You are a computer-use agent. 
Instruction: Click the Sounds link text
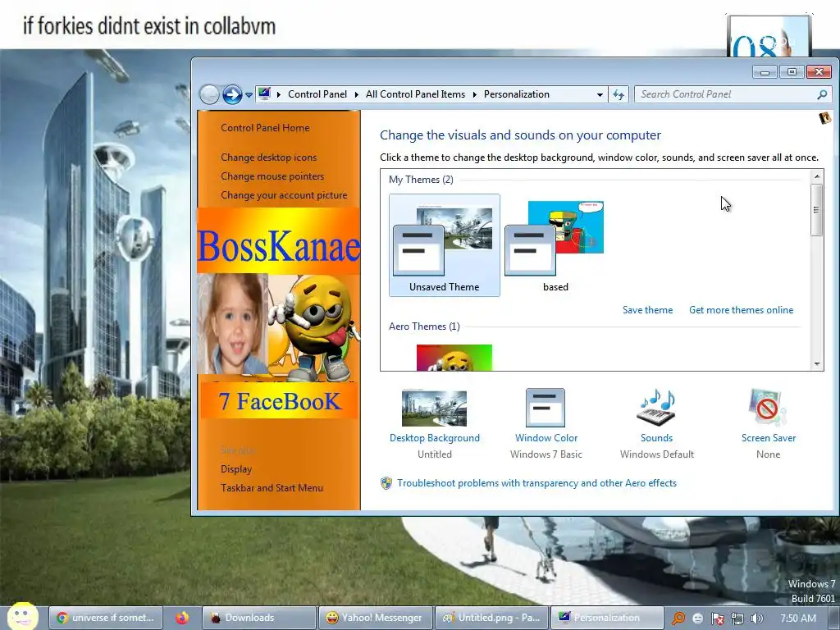pyautogui.click(x=656, y=438)
